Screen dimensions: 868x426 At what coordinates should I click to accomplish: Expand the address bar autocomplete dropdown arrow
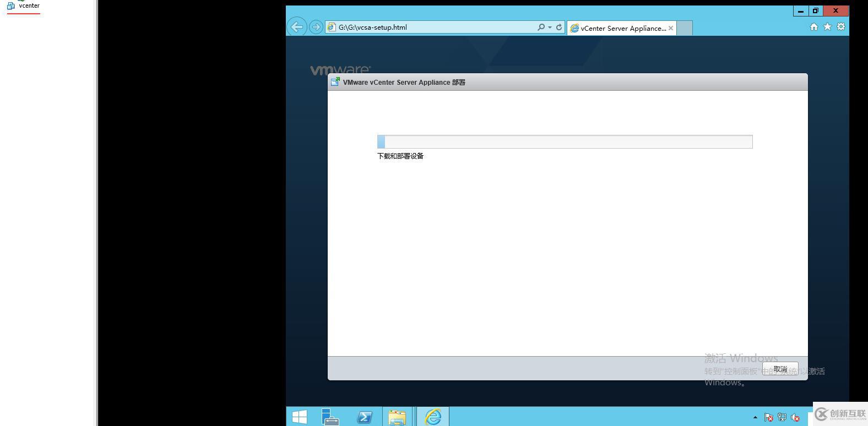550,28
